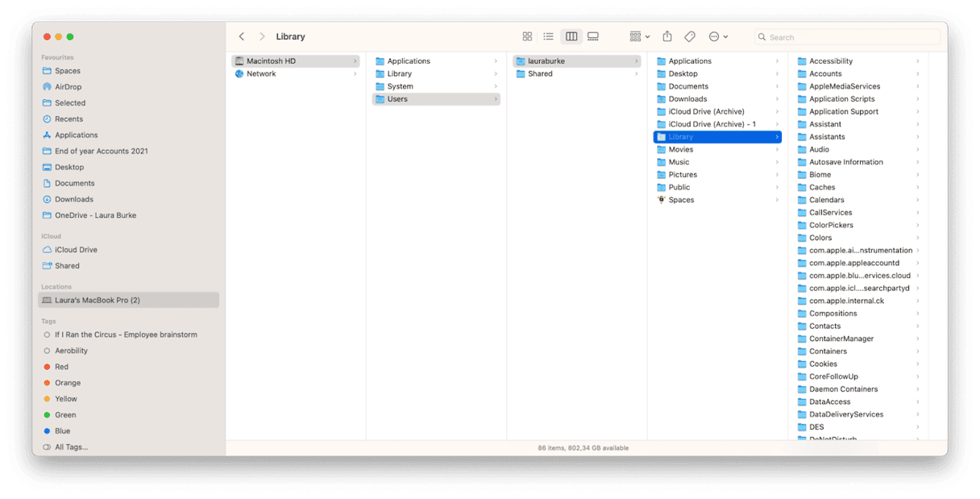Image resolution: width=980 pixels, height=499 pixels.
Task: Select the Pictures folder
Action: tap(683, 174)
